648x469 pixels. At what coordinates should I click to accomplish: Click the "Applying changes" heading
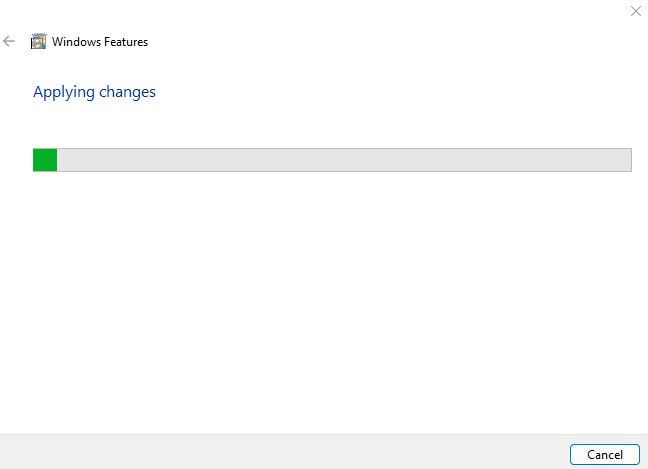coord(94,92)
